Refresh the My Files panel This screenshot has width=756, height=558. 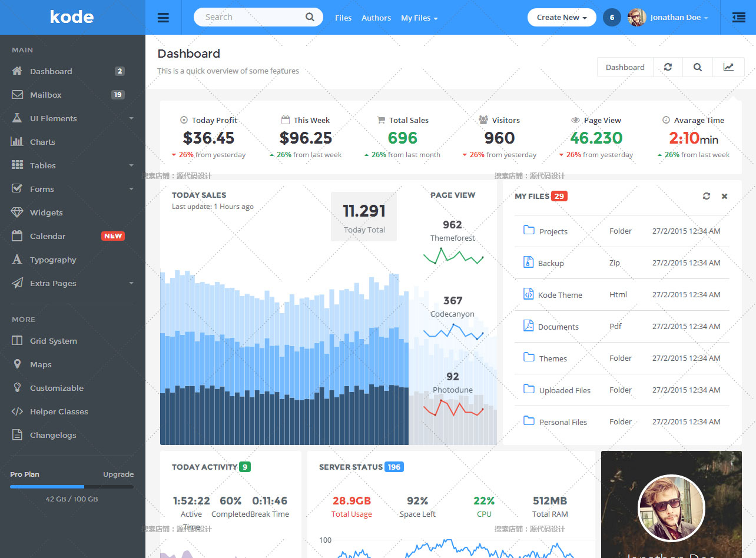pos(706,196)
